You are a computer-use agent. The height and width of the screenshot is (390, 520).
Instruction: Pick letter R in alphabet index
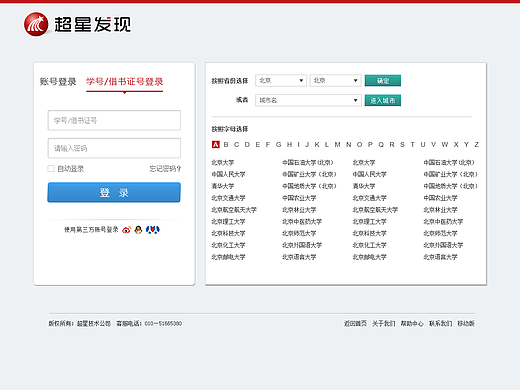point(392,144)
